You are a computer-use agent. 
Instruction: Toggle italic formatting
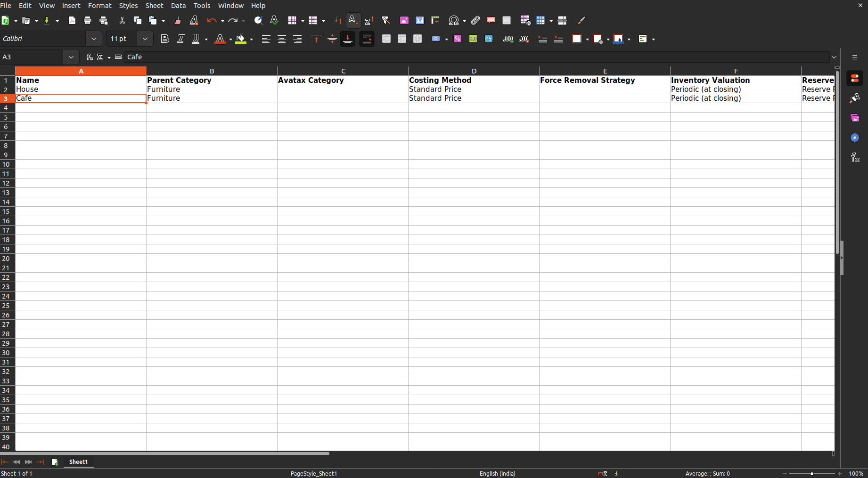click(x=180, y=39)
